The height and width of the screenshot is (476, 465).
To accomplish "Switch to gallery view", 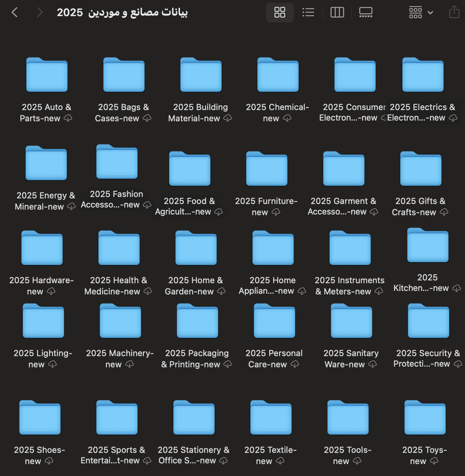I will [x=366, y=13].
